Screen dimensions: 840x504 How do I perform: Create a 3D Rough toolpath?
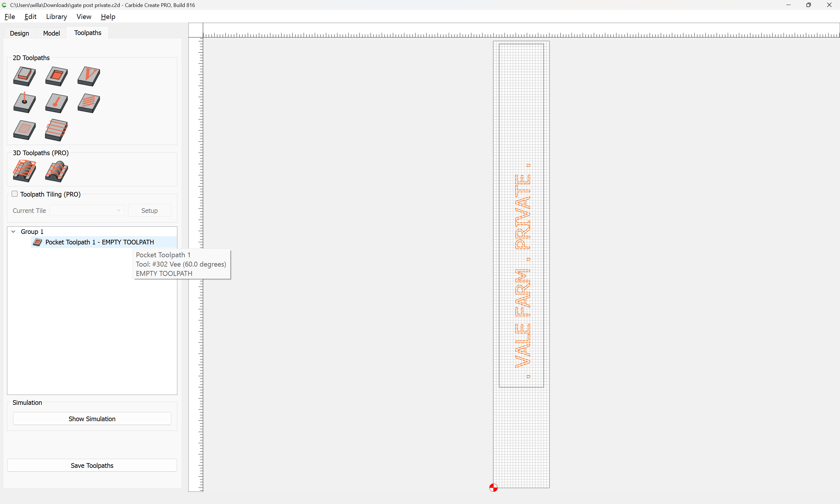pyautogui.click(x=24, y=171)
